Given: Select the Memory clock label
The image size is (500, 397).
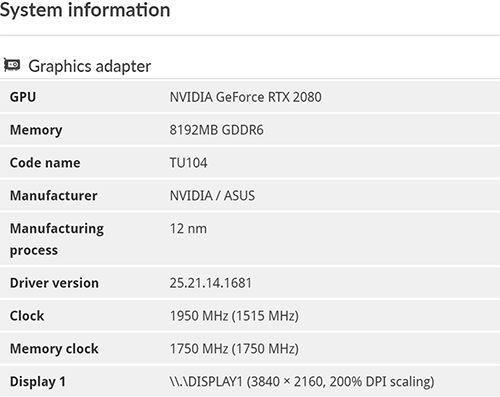Looking at the screenshot, I should tap(54, 349).
